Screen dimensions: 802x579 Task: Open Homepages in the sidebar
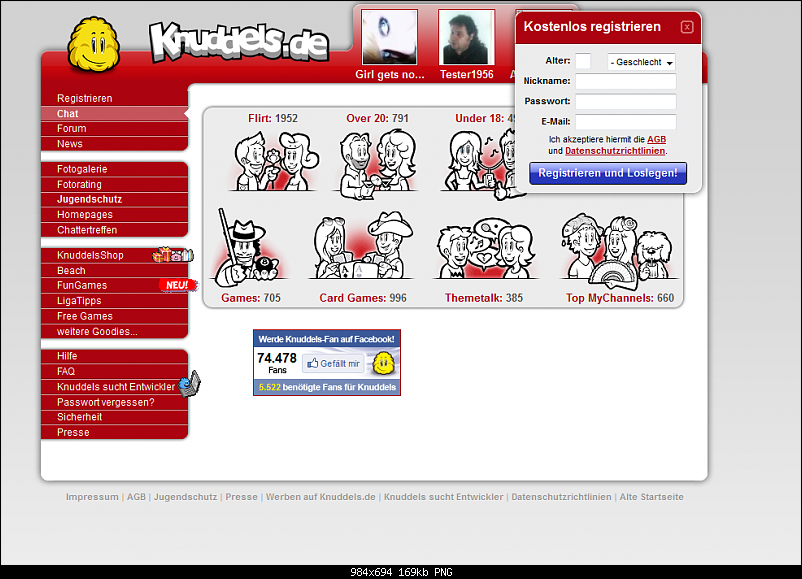click(115, 214)
